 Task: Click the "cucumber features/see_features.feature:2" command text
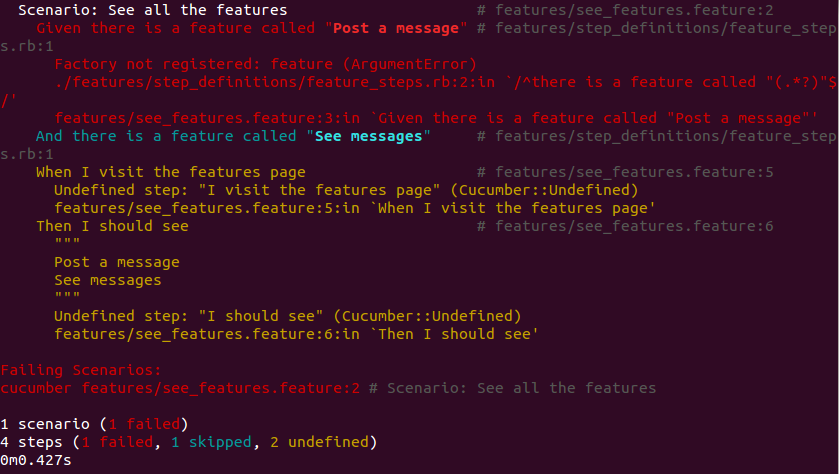click(180, 388)
